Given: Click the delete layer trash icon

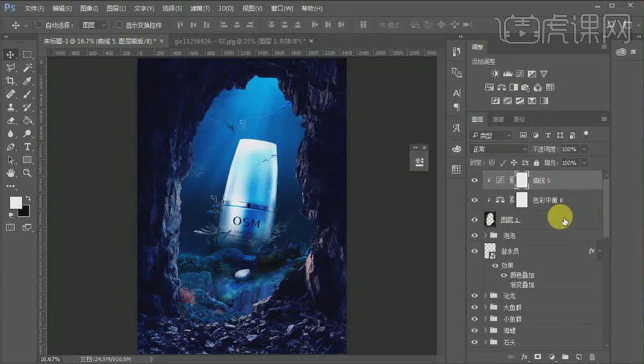Looking at the screenshot, I should coord(592,357).
